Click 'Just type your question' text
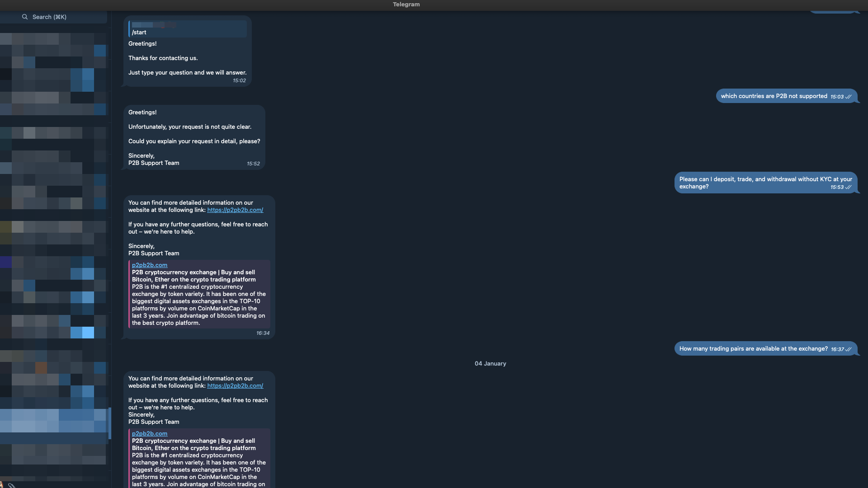This screenshot has width=868, height=488. 187,72
